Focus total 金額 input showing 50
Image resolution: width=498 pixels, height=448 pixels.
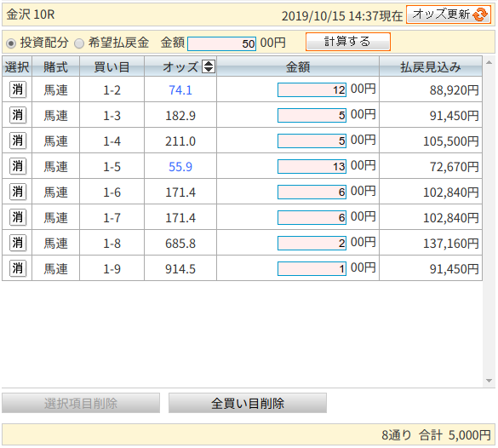[x=221, y=43]
